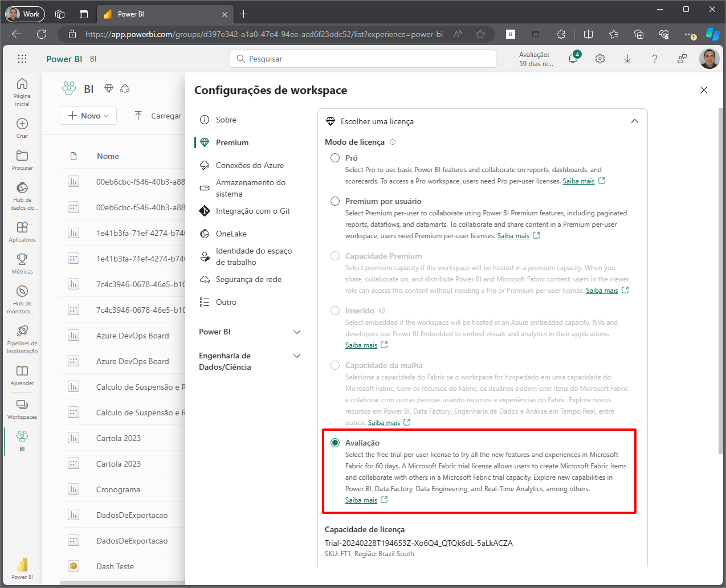Open Pipelines de implantação in sidebar

pos(22,338)
